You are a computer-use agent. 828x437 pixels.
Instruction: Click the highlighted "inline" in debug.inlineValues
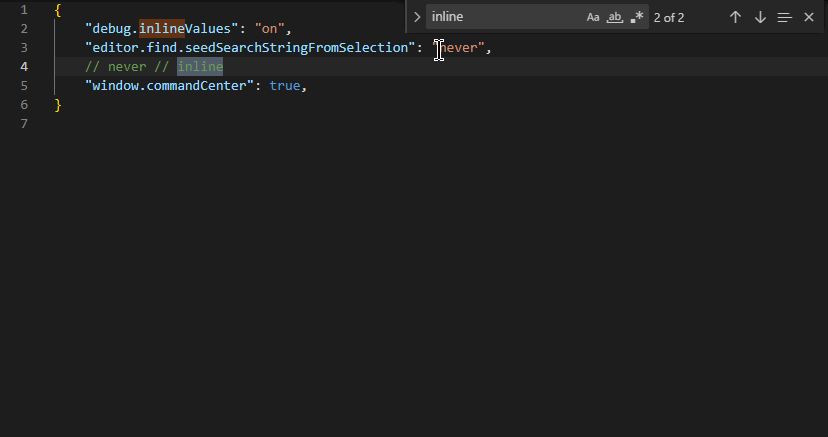pyautogui.click(x=162, y=28)
